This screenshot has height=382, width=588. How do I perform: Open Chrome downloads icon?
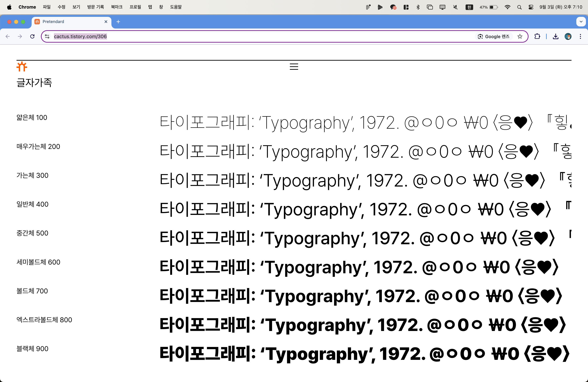tap(556, 37)
